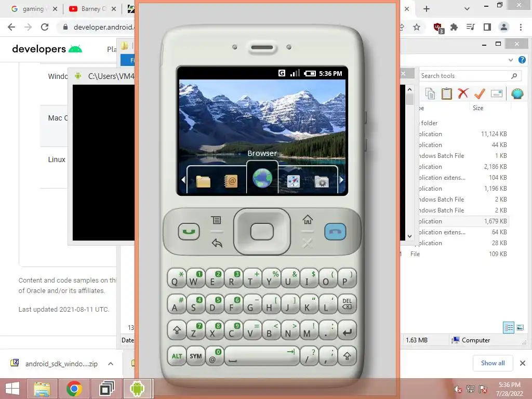Open the yellow folder app on emulator screen
This screenshot has height=399, width=532.
point(203,181)
